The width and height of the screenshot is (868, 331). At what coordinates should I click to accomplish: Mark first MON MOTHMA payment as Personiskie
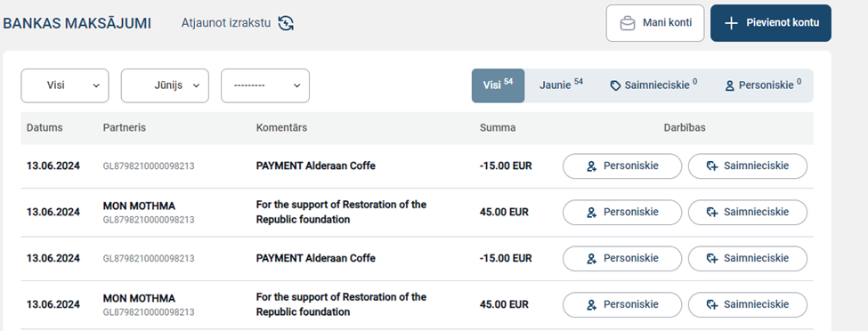[x=622, y=213]
